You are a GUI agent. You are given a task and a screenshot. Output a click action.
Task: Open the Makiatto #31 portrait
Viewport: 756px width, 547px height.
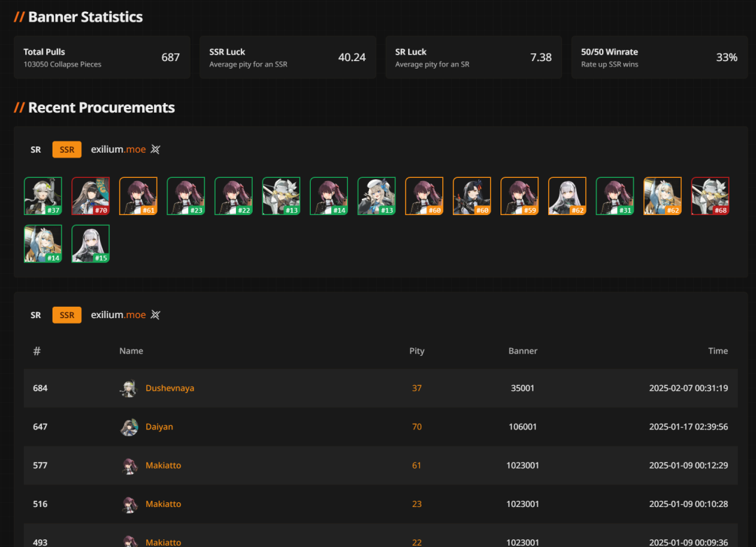[x=615, y=196]
